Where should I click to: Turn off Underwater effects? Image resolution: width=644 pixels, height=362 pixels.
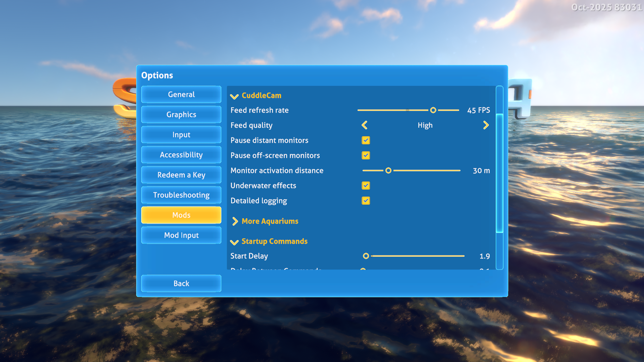pos(366,186)
